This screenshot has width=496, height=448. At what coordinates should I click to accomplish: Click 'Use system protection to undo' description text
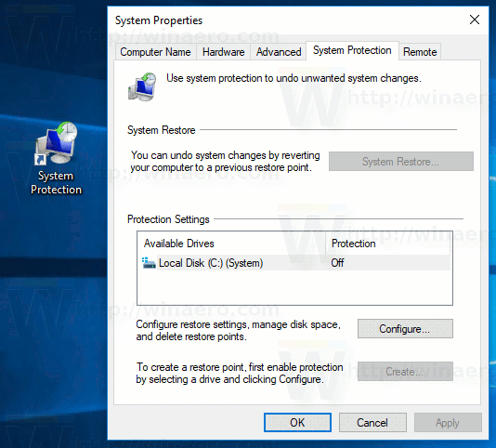[294, 78]
